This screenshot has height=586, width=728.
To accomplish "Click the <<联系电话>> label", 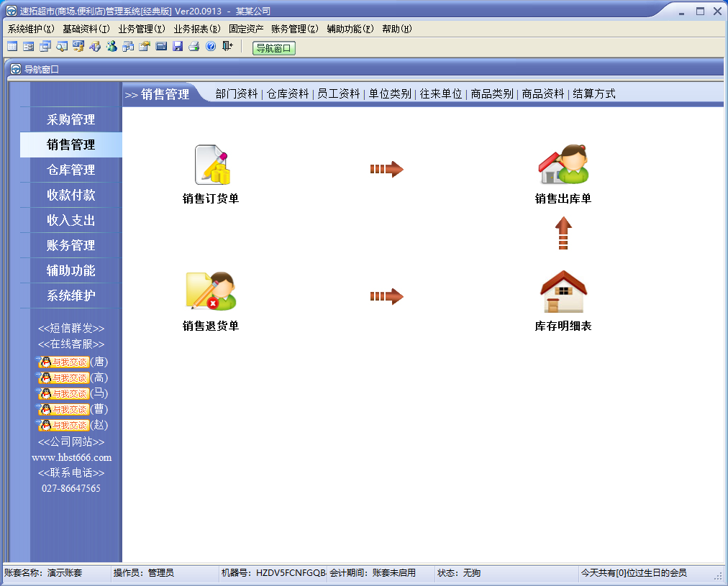I will (71, 473).
